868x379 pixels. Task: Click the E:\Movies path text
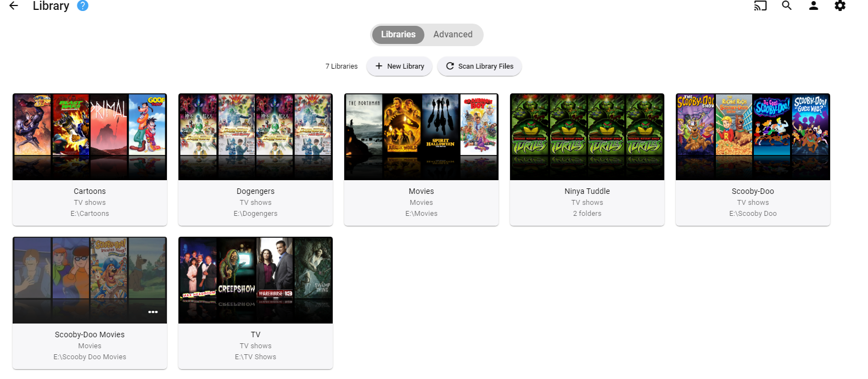(x=421, y=214)
